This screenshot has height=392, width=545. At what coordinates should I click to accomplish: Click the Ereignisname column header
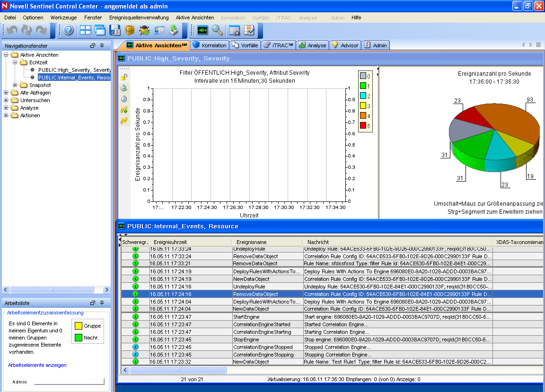coord(252,242)
